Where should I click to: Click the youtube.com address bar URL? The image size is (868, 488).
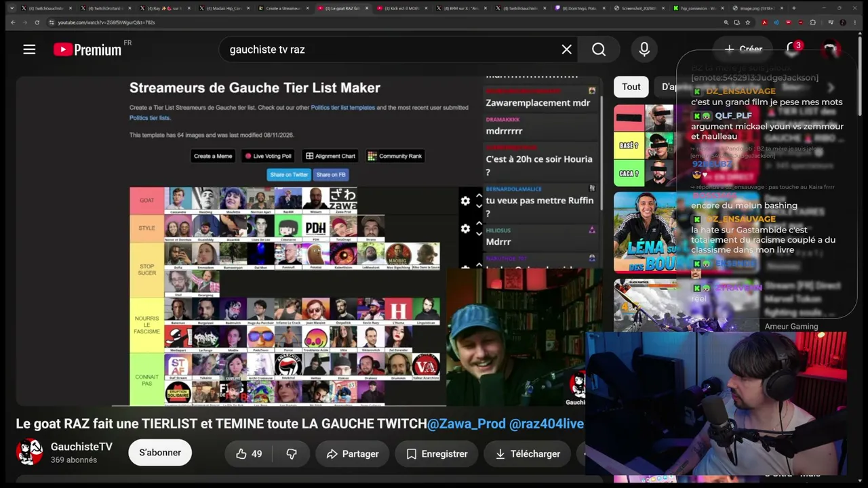point(106,22)
